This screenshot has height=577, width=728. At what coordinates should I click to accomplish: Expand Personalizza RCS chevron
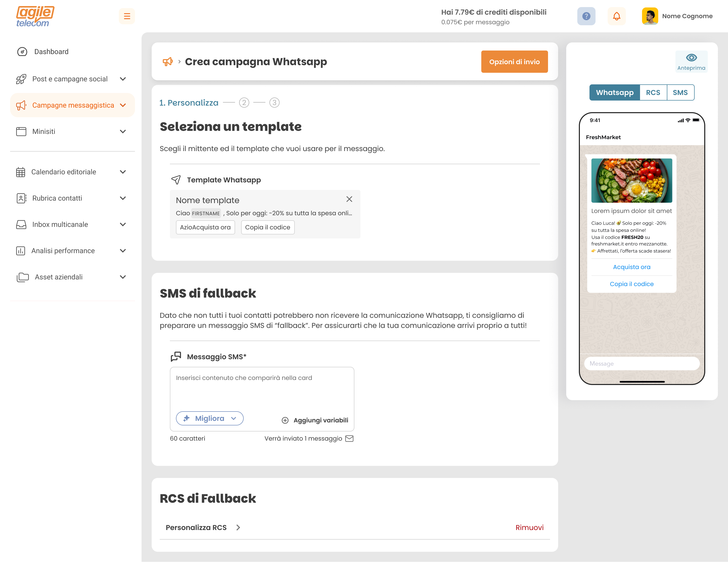pyautogui.click(x=238, y=527)
